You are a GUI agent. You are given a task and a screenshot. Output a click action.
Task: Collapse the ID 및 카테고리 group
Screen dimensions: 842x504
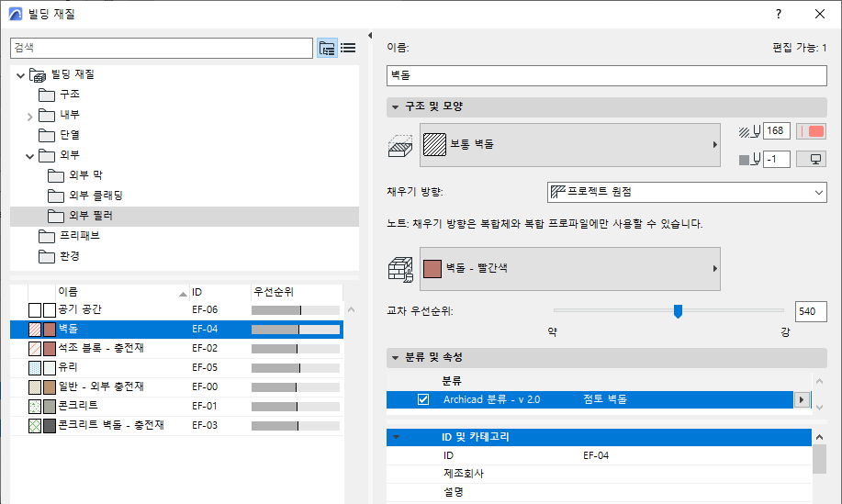[x=397, y=437]
